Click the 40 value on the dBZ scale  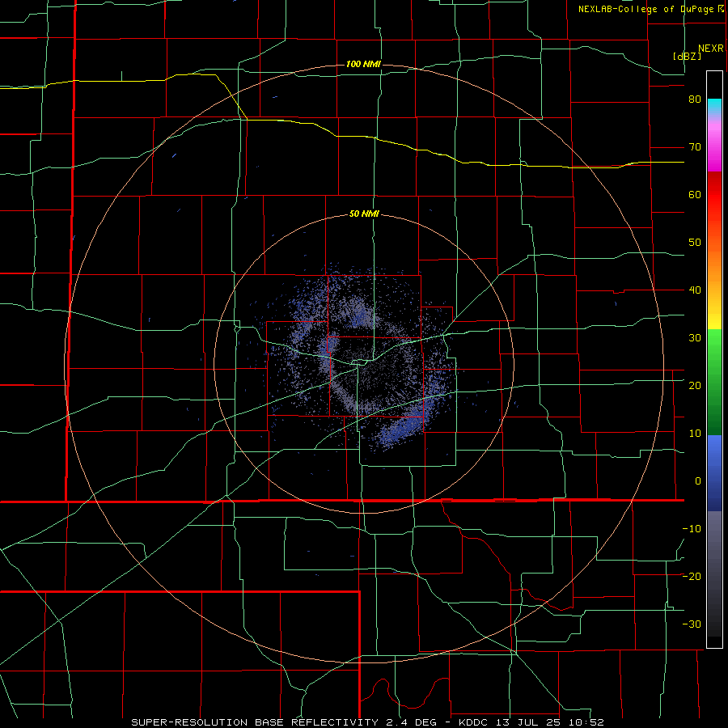(x=695, y=290)
